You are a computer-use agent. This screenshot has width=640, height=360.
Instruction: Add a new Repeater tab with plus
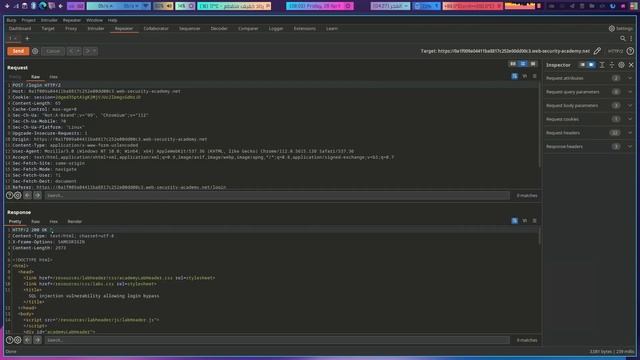click(x=27, y=38)
